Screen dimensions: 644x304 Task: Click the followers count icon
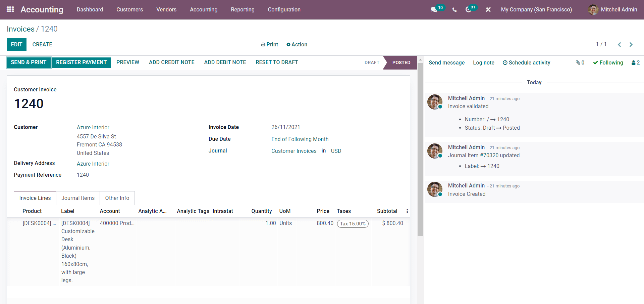635,62
